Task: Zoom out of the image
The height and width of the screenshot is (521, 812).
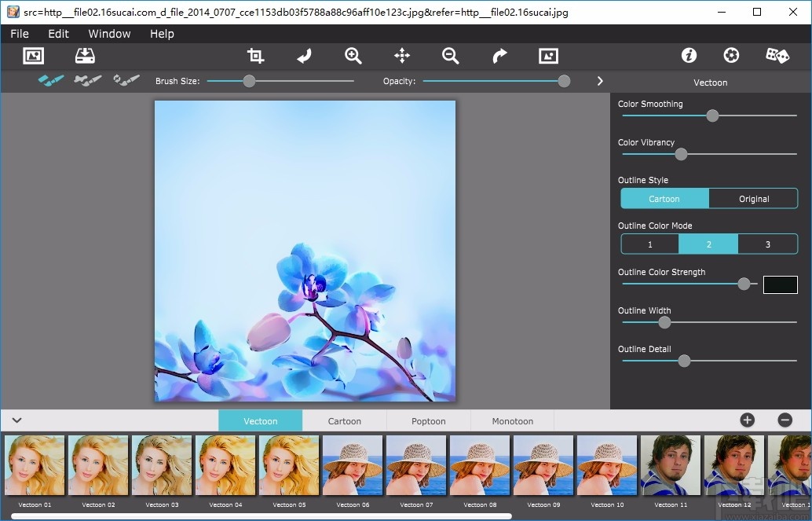Action: coord(450,56)
